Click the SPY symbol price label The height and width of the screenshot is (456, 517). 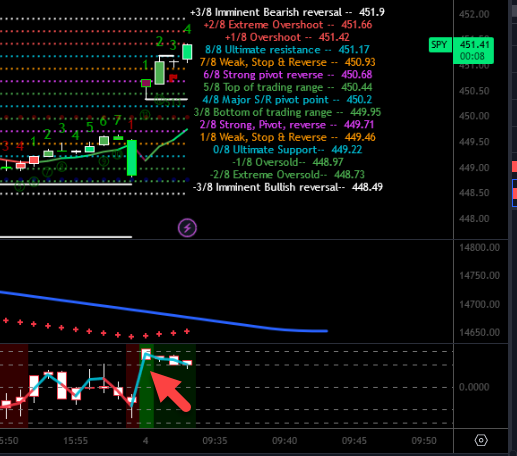click(440, 45)
